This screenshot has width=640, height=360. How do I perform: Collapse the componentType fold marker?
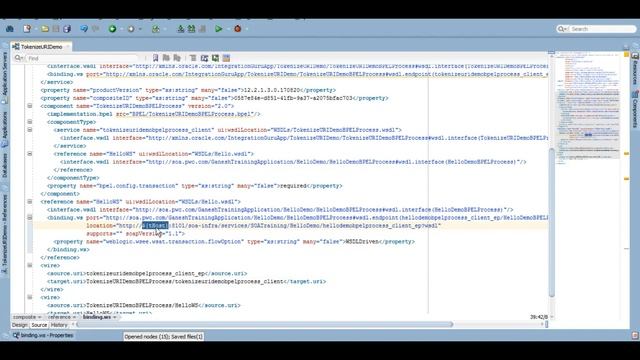(30, 122)
